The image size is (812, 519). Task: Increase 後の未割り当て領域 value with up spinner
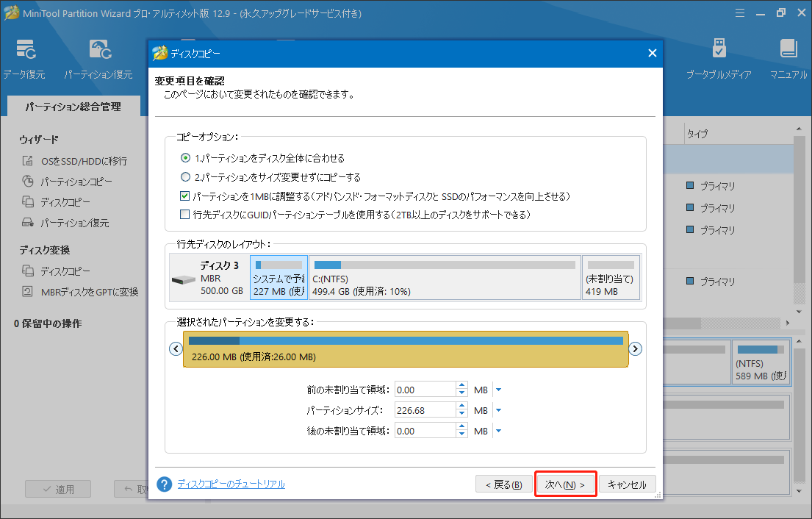pyautogui.click(x=461, y=427)
